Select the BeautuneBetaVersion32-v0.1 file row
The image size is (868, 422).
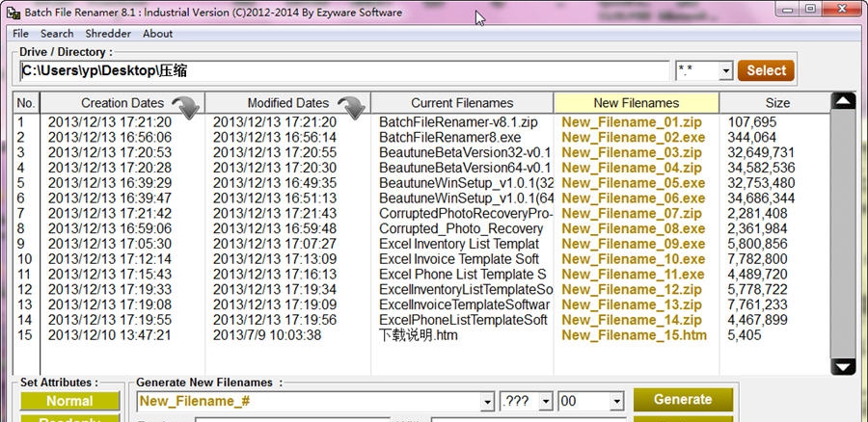point(465,152)
